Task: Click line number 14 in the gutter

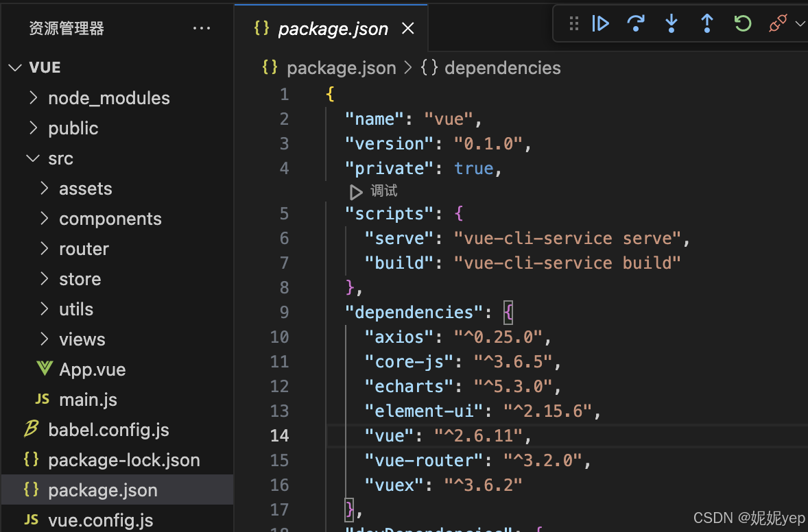Action: pyautogui.click(x=279, y=435)
